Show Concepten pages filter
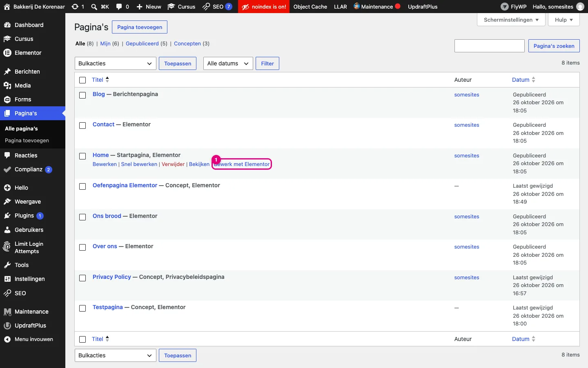Viewport: 588px width, 368px height. 187,43
